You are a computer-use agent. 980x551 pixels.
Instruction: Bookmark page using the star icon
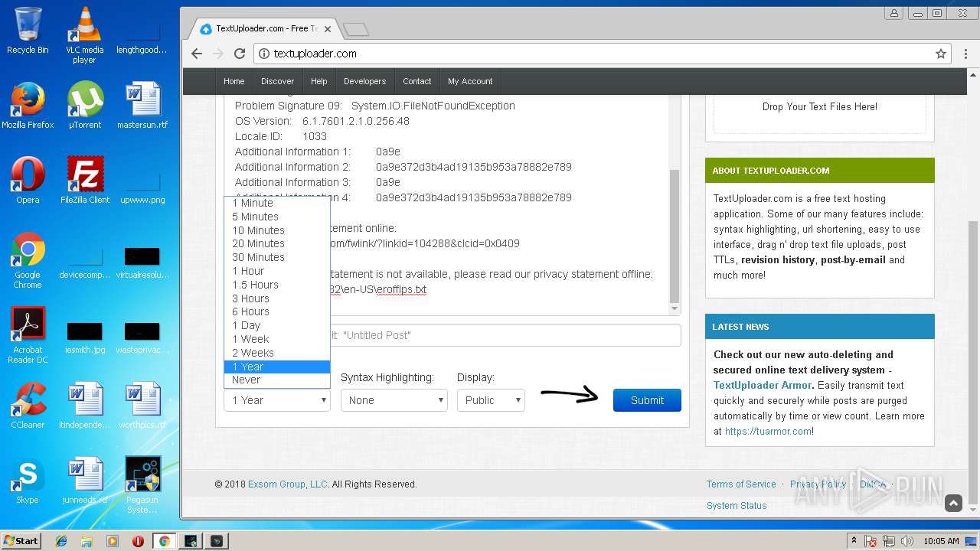(x=941, y=54)
